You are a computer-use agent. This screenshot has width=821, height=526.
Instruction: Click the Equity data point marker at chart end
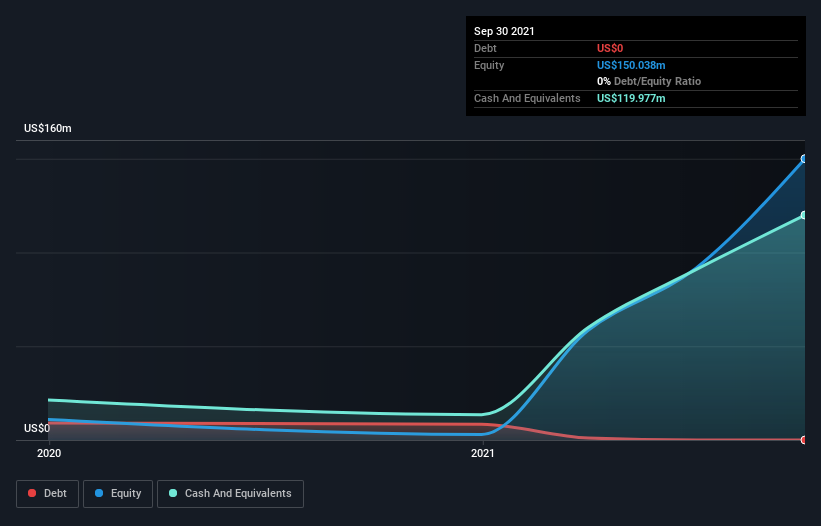click(804, 159)
